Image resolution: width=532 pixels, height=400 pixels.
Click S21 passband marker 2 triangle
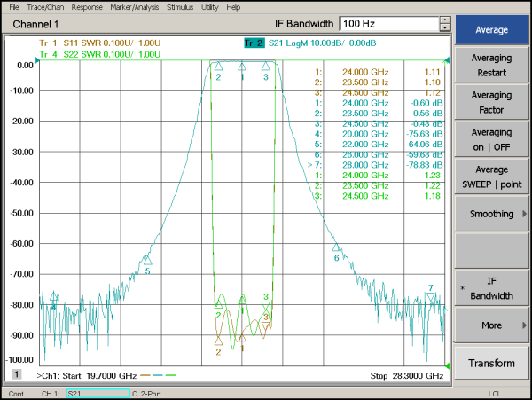click(218, 67)
